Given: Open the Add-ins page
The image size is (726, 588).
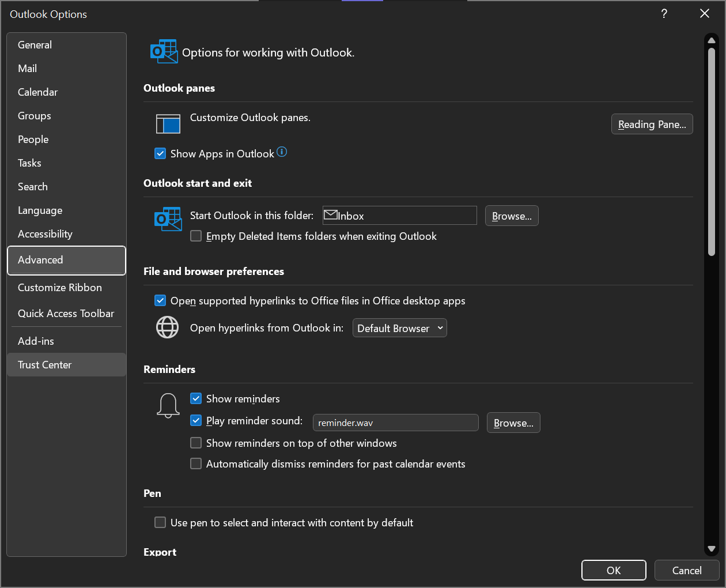Looking at the screenshot, I should tap(66, 341).
